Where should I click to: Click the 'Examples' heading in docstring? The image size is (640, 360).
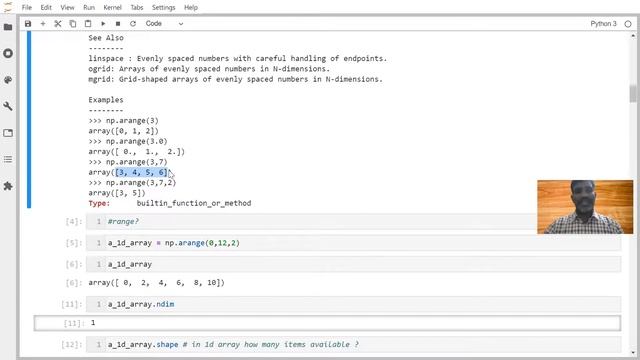click(106, 100)
